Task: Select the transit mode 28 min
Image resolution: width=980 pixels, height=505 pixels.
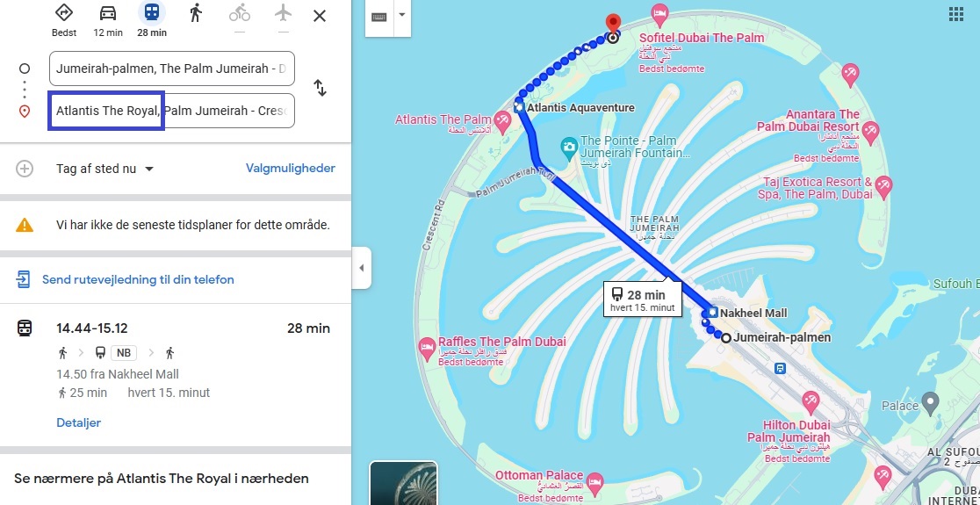Action: (x=152, y=19)
